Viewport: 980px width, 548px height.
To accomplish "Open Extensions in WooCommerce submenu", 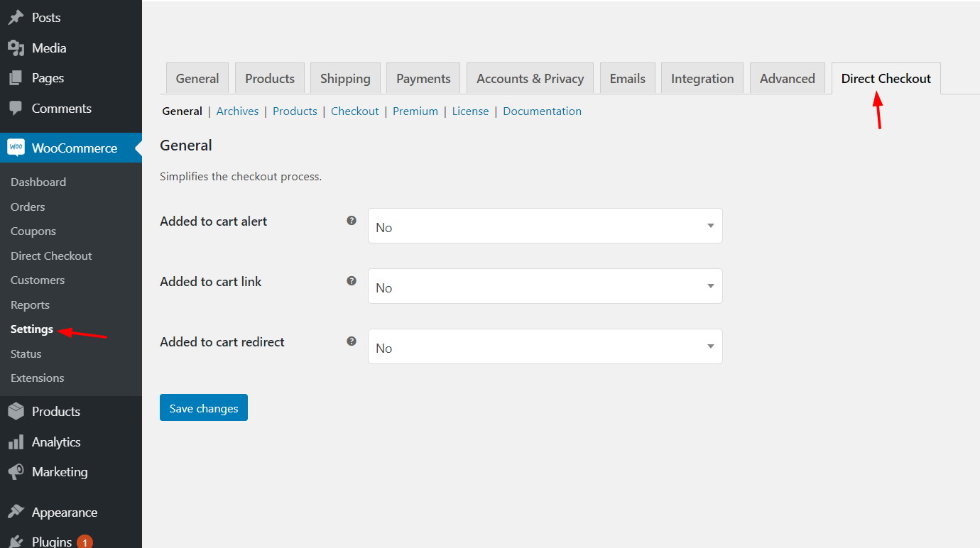I will tap(38, 378).
